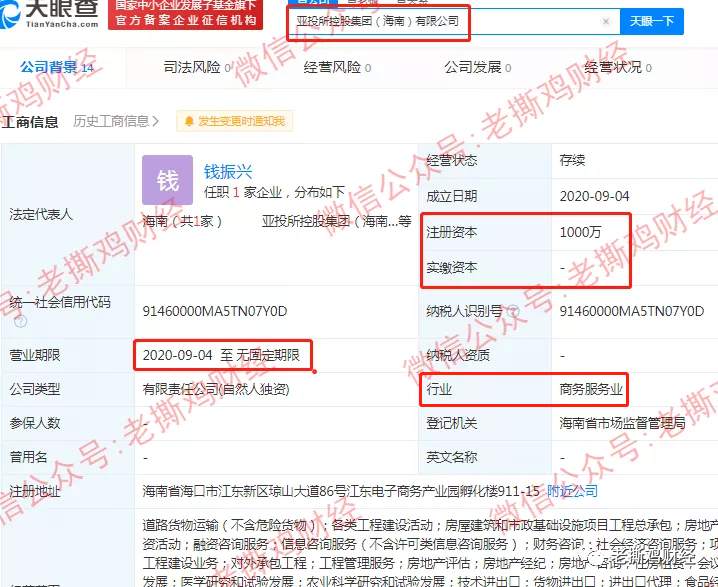
Task: Select 海南省市场监督管理局 registration authority
Action: [622, 423]
